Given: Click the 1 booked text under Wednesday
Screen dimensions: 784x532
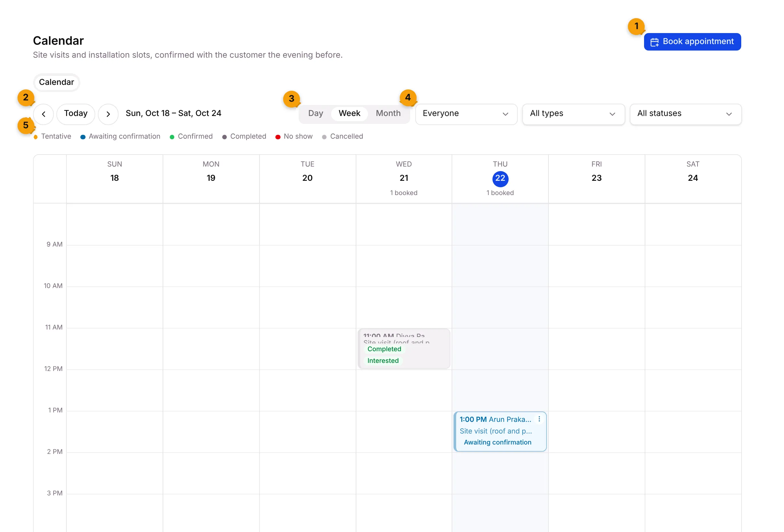Looking at the screenshot, I should pos(403,193).
